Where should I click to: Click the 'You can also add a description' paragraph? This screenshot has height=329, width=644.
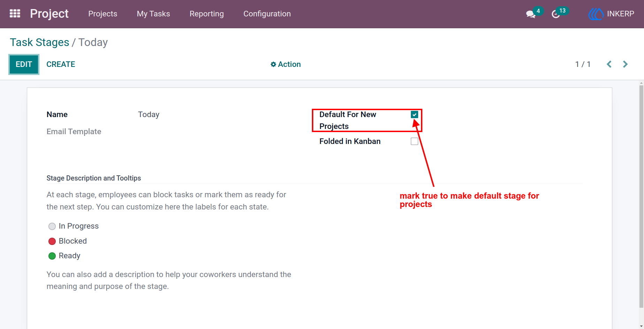pos(169,280)
